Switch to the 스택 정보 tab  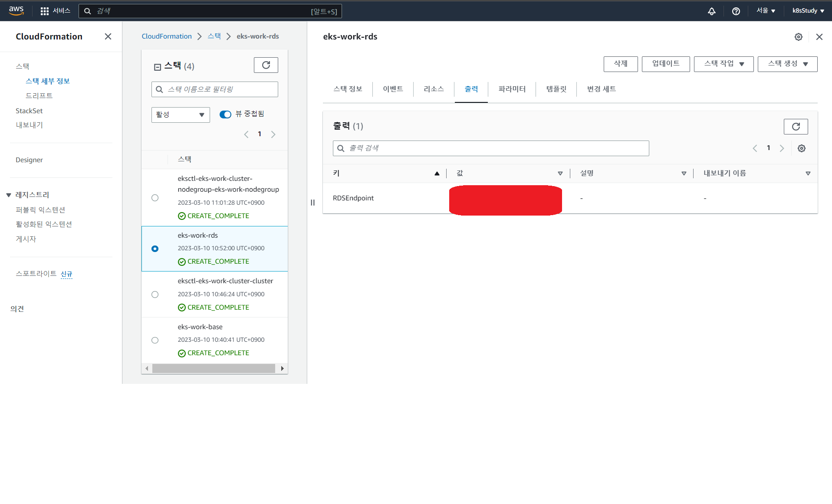point(348,89)
